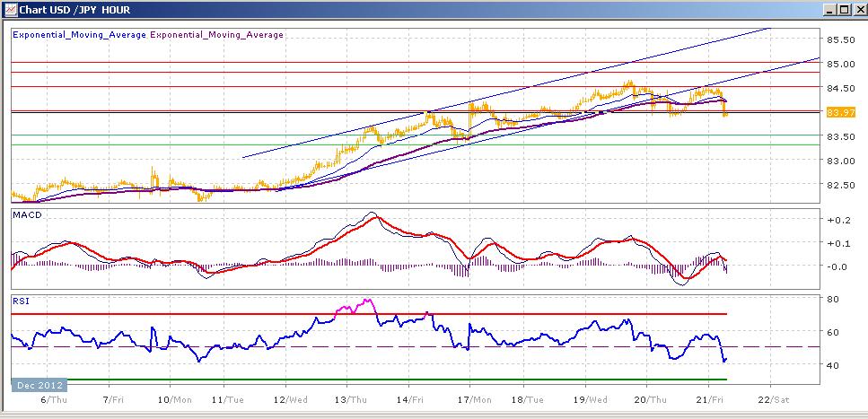868x419 pixels.
Task: Click the 14/Fri date axis label
Action: [408, 399]
